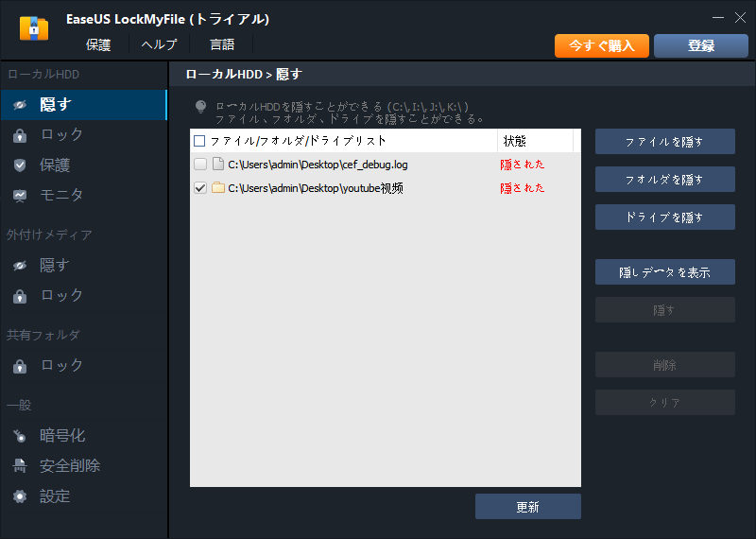The height and width of the screenshot is (539, 756).
Task: Click 隠された status of cef_debug.log
Action: 523,165
